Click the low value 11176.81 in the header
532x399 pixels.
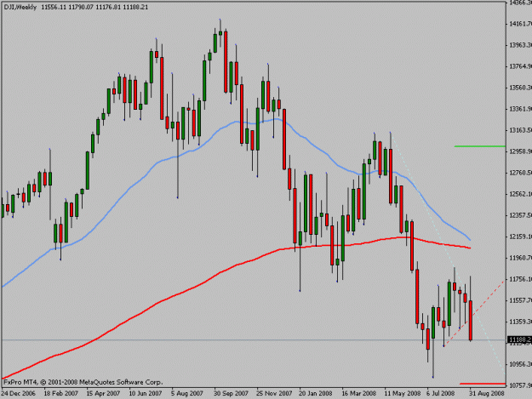(x=108, y=7)
